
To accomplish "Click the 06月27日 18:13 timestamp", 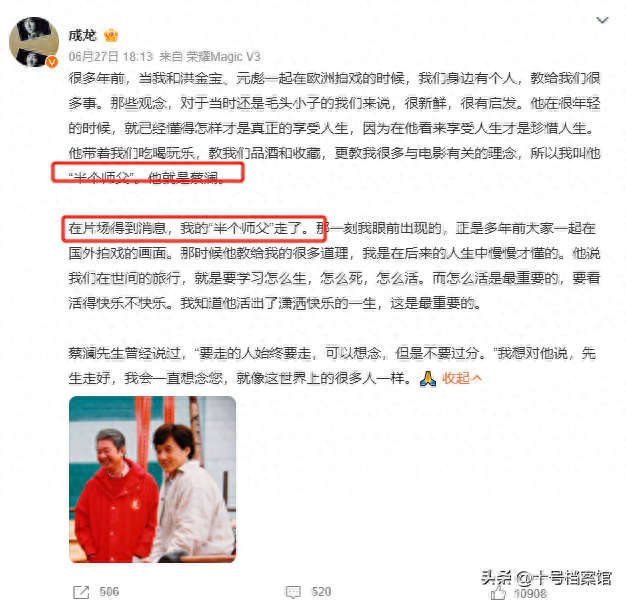I will [111, 57].
